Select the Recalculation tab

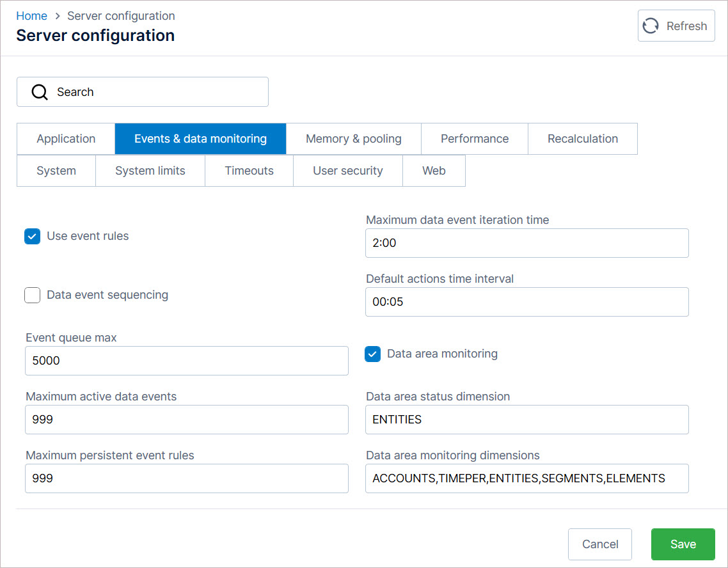pos(583,138)
